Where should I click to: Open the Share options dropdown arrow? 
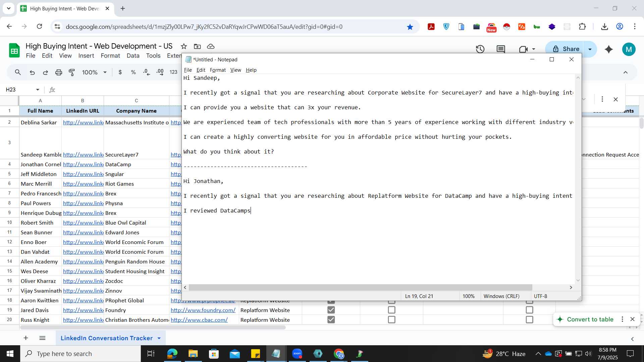pyautogui.click(x=590, y=49)
